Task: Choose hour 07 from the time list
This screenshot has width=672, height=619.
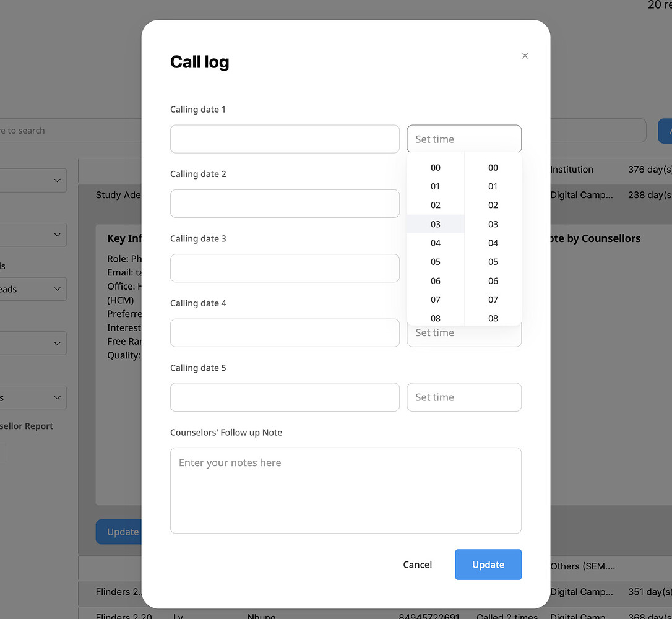Action: (x=435, y=300)
